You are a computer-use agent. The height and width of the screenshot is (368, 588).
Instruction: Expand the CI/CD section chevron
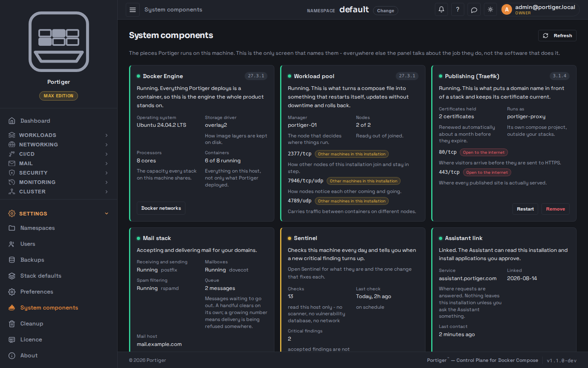point(107,154)
